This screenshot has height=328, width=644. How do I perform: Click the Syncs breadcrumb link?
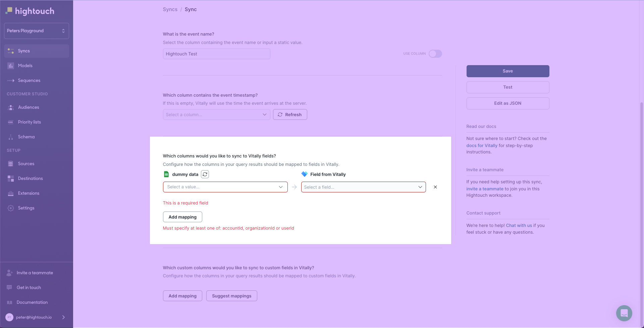170,9
